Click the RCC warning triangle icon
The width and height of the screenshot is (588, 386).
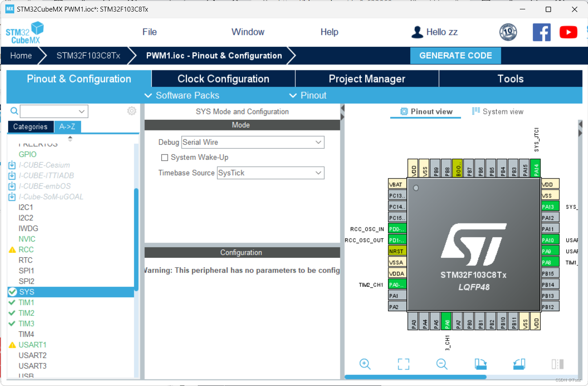12,250
